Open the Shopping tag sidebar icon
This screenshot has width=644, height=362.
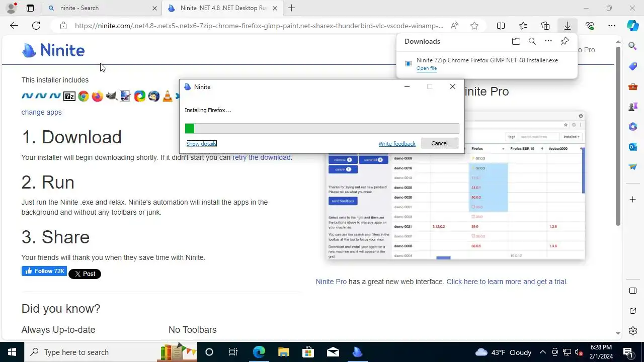click(633, 66)
